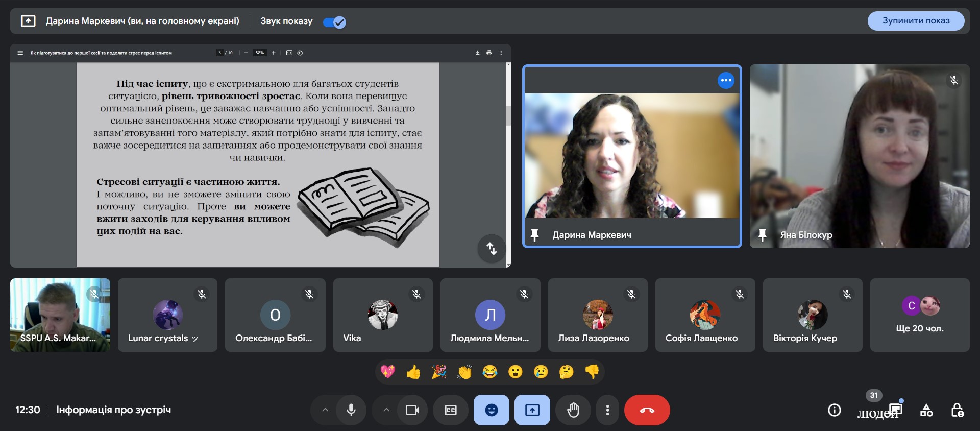Click the screen share presenting button
Screen dimensions: 980x431
532,410
